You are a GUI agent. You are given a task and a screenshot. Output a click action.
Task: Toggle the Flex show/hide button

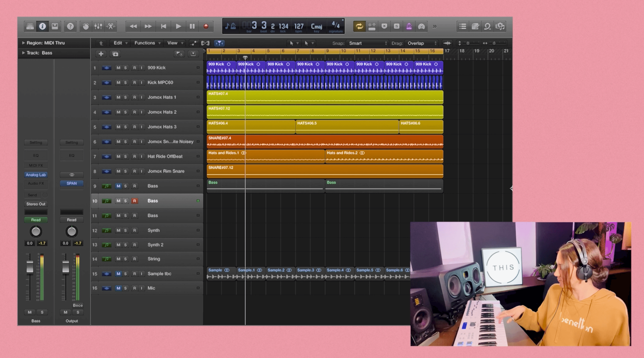pyautogui.click(x=205, y=43)
